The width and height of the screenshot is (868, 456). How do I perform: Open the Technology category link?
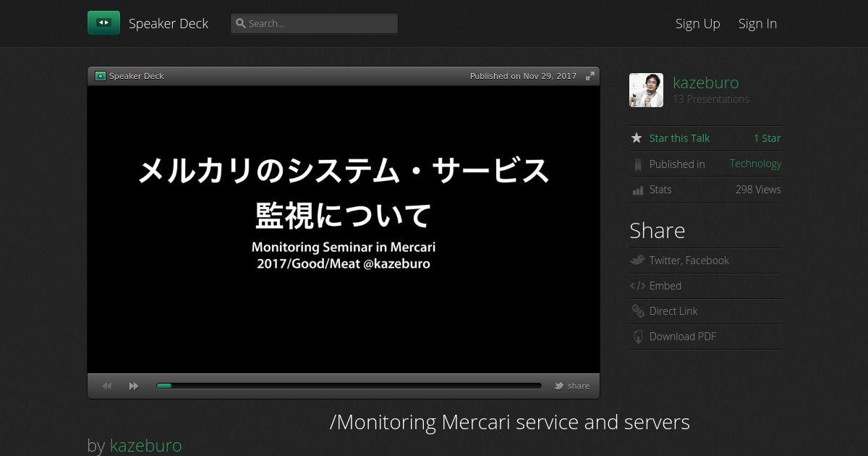pyautogui.click(x=755, y=164)
